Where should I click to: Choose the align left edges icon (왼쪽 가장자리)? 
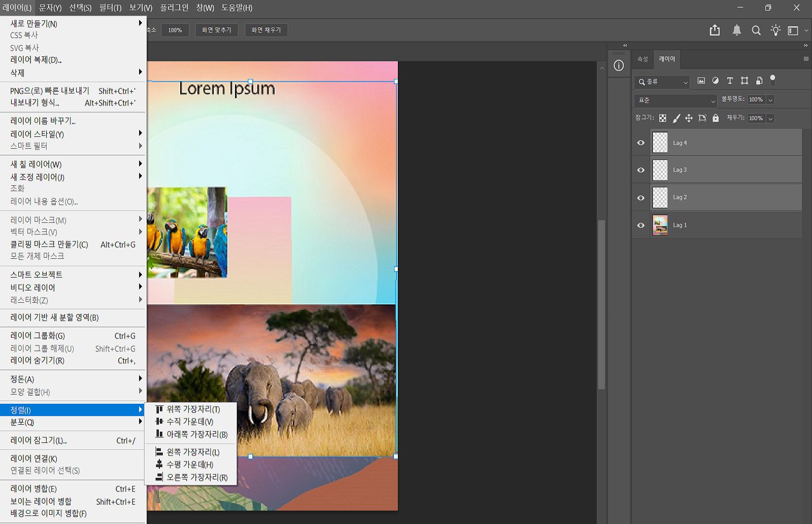tap(159, 452)
